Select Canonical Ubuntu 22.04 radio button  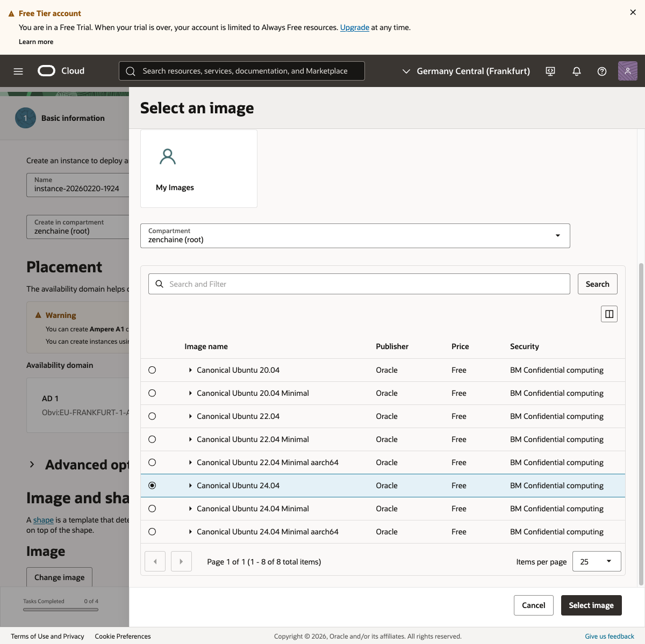coord(152,416)
